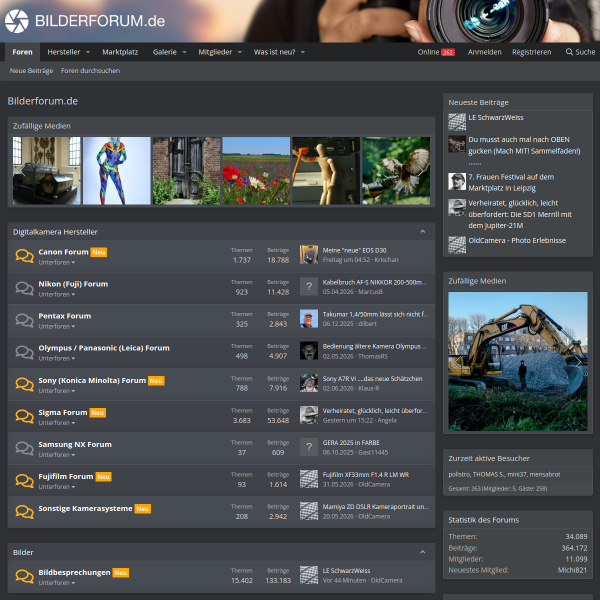Select the Foren tab
The image size is (600, 600).
point(22,52)
